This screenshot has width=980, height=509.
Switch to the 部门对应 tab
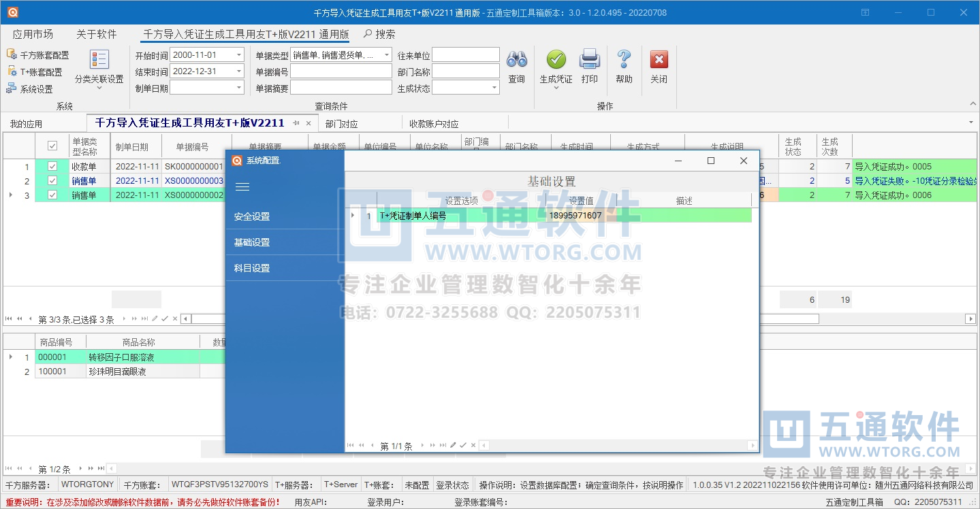(x=341, y=124)
